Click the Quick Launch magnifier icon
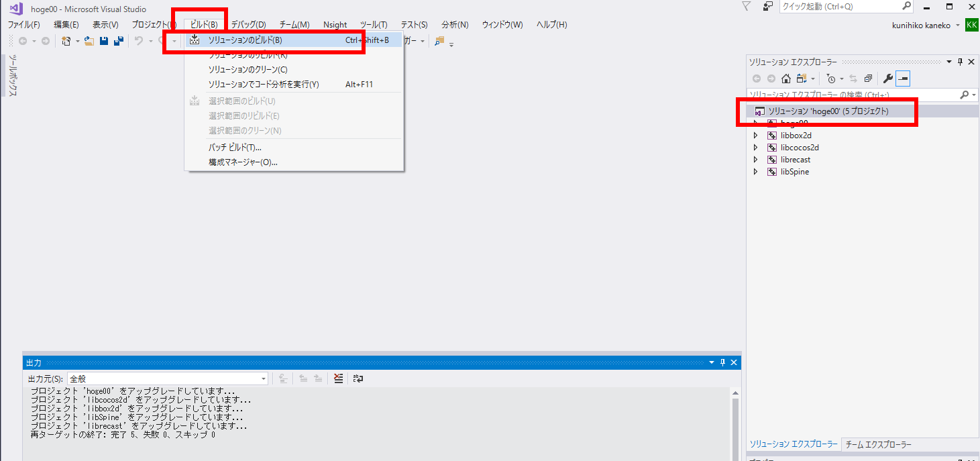 coord(906,6)
